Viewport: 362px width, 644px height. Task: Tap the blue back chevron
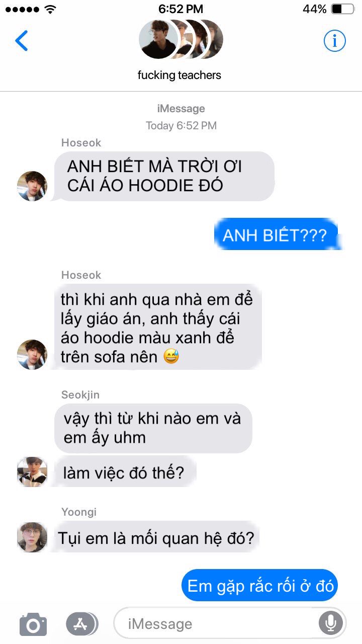[x=22, y=41]
